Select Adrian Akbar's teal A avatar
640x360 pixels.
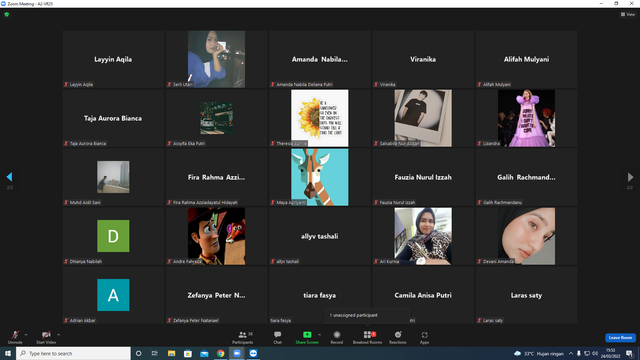click(x=113, y=295)
